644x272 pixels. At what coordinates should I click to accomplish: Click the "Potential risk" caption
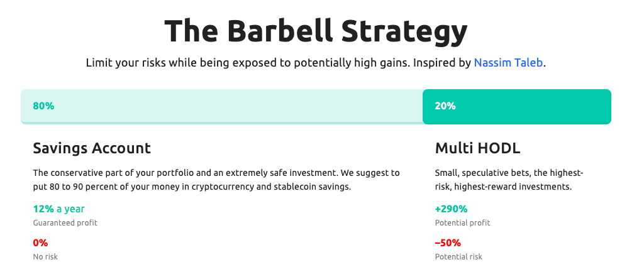(x=458, y=257)
